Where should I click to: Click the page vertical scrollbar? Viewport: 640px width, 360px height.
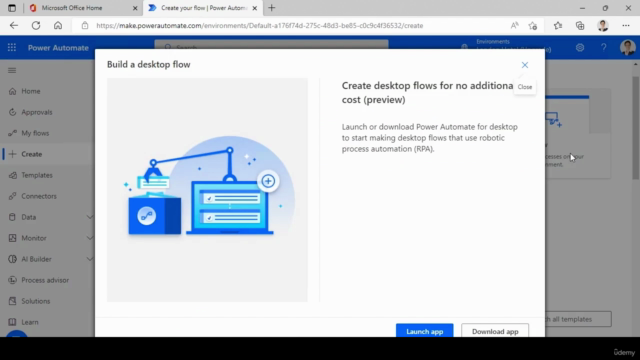coord(636,127)
